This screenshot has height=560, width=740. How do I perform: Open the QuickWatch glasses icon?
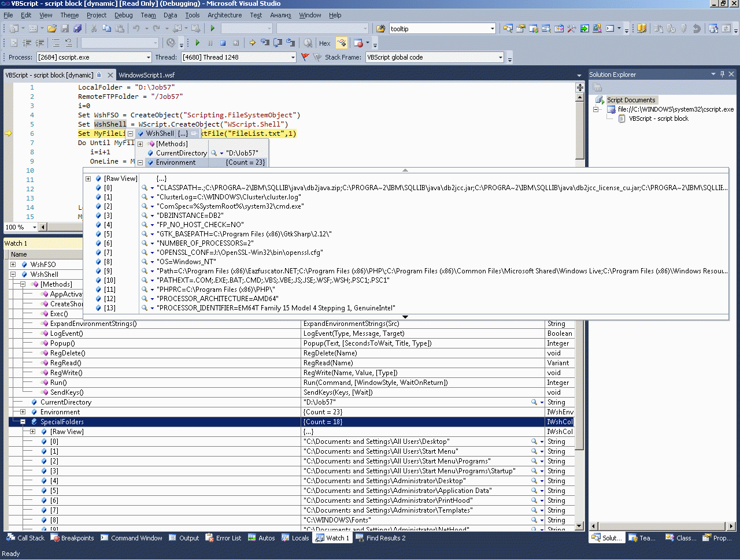click(308, 43)
